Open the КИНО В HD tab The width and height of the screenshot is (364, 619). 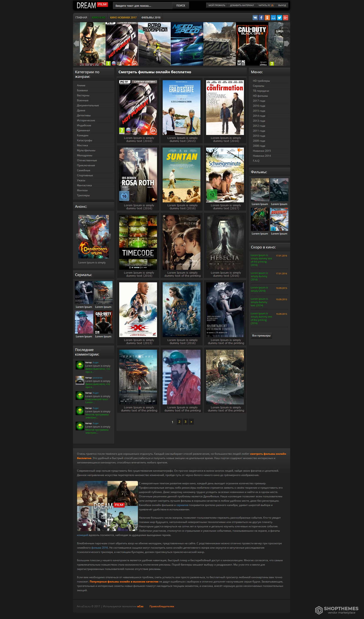[98, 17]
